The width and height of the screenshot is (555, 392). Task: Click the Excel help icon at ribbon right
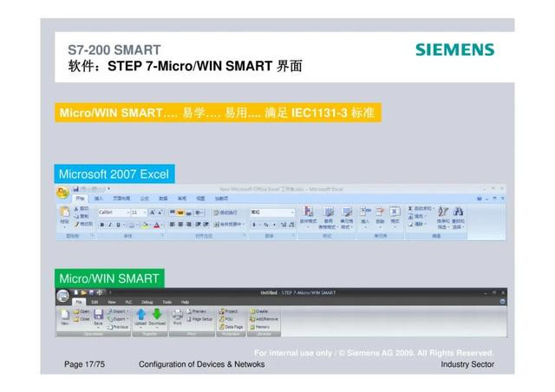(x=480, y=199)
